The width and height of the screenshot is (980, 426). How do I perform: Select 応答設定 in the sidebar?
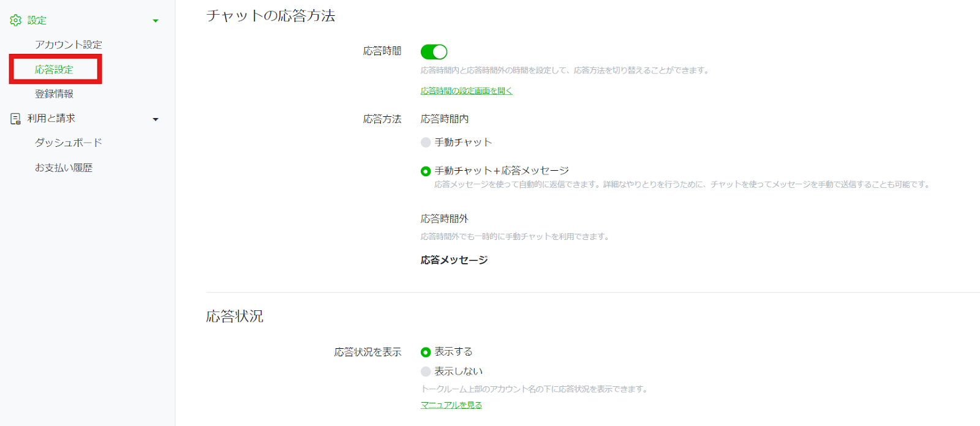[x=54, y=70]
